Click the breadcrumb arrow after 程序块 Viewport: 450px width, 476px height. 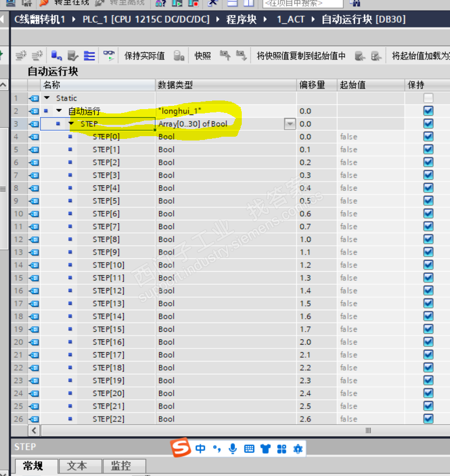pyautogui.click(x=265, y=19)
